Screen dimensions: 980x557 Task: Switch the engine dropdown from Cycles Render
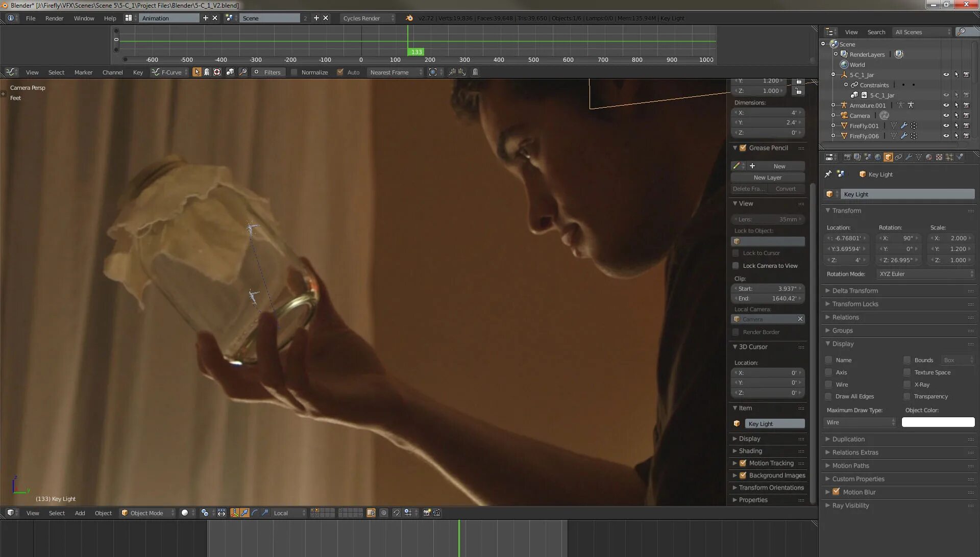point(367,18)
